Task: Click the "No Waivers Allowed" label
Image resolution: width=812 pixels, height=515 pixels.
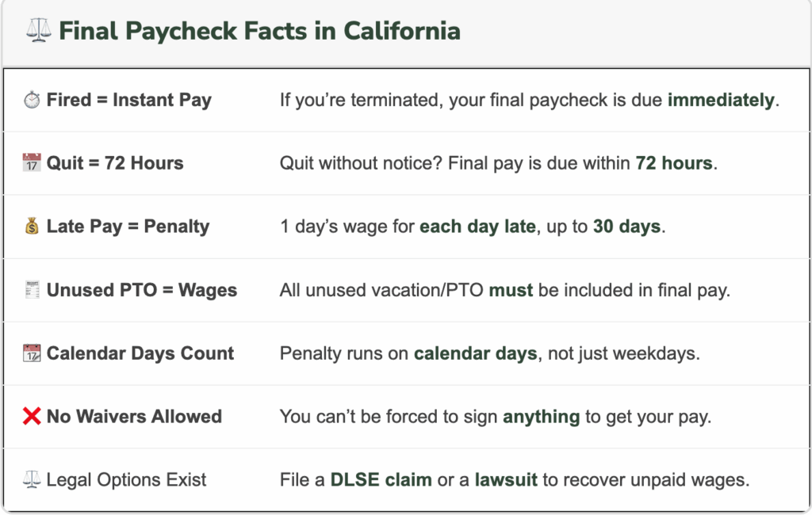Action: click(134, 417)
